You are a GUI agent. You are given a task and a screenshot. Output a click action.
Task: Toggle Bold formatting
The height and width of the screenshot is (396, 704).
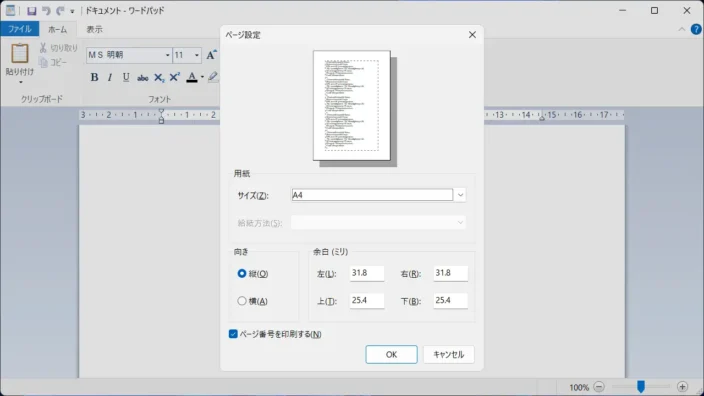[x=94, y=77]
